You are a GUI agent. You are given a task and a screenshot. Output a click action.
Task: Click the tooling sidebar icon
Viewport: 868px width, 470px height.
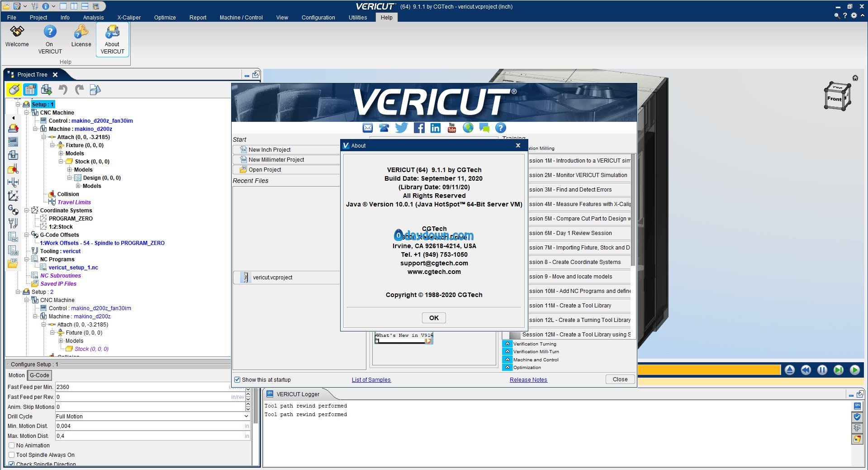click(x=13, y=223)
